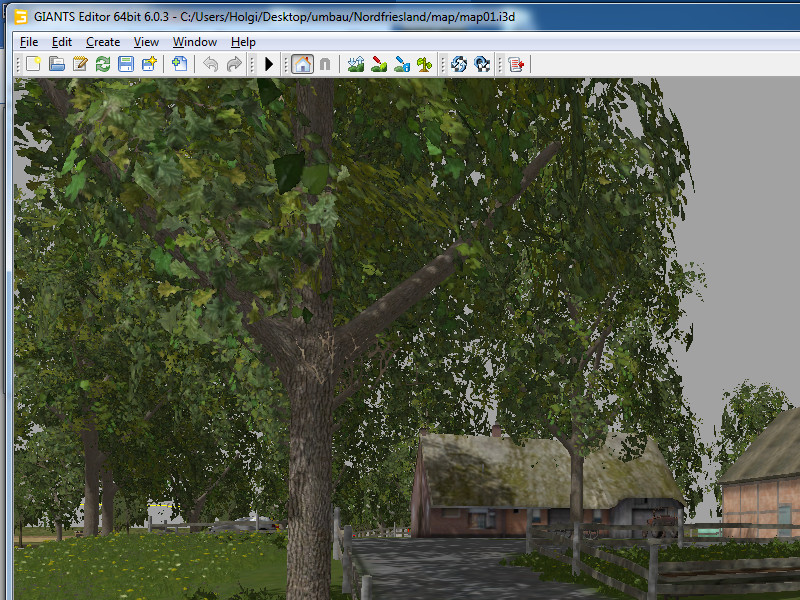
Task: Click the green Reload arrows icon
Action: point(103,64)
